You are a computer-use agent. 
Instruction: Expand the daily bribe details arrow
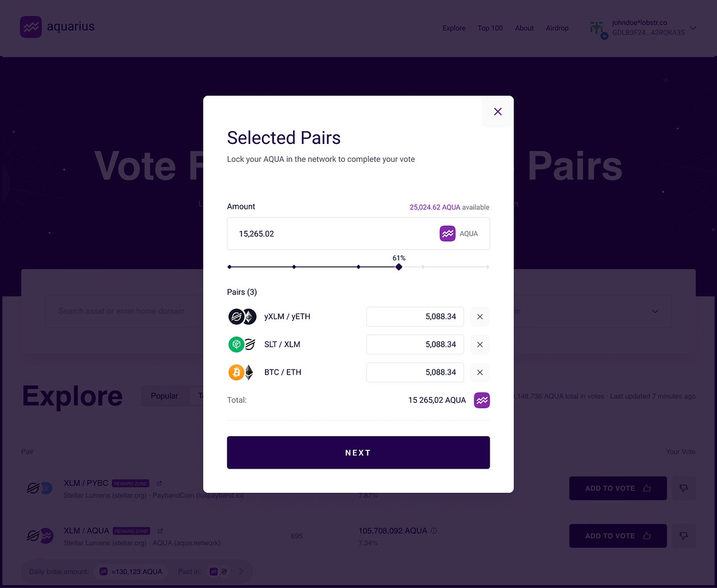pyautogui.click(x=241, y=572)
